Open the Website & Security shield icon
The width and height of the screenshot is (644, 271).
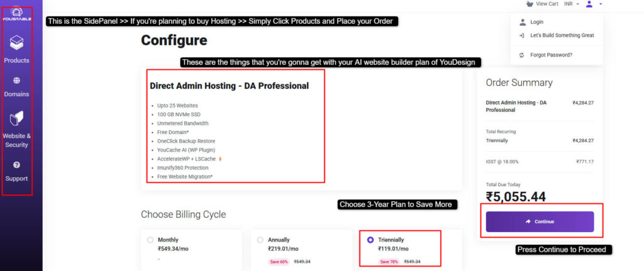(x=16, y=119)
